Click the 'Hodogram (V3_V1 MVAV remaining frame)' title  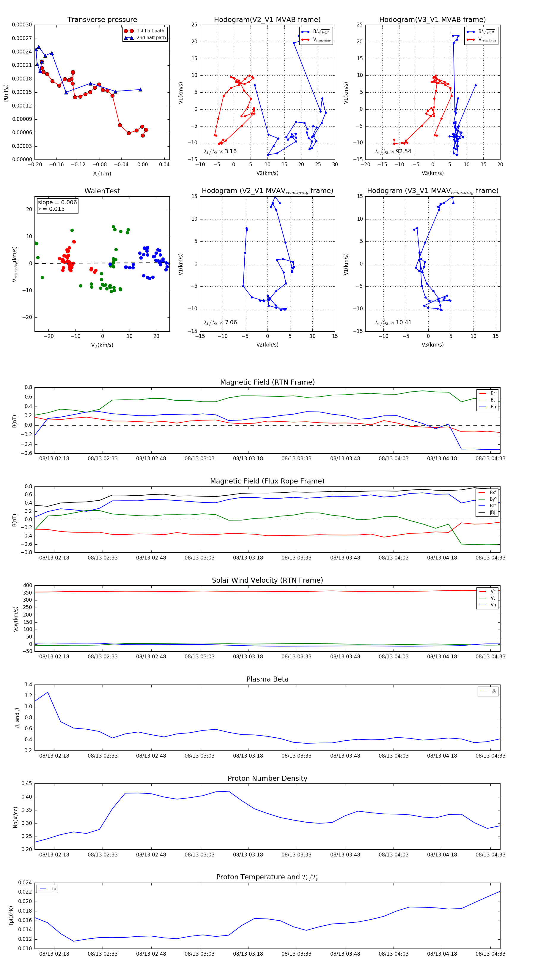coord(432,191)
